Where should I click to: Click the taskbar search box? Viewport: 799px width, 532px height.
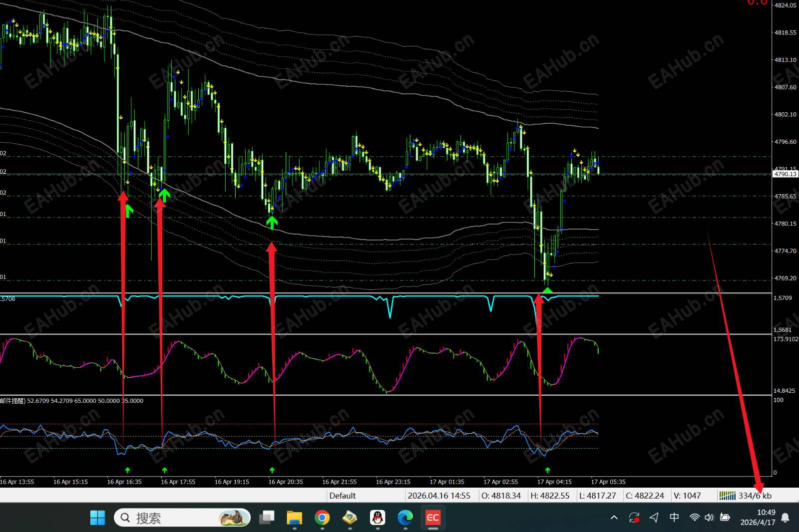(x=182, y=518)
